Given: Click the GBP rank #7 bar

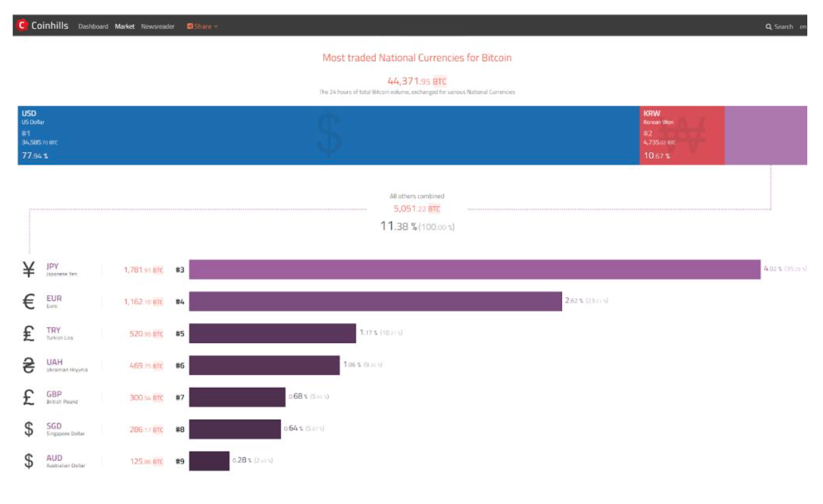Looking at the screenshot, I should coord(237,397).
